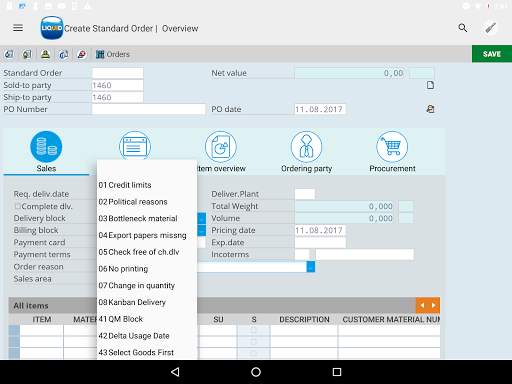Click the Sold-to party field
The width and height of the screenshot is (512, 384).
click(x=118, y=85)
